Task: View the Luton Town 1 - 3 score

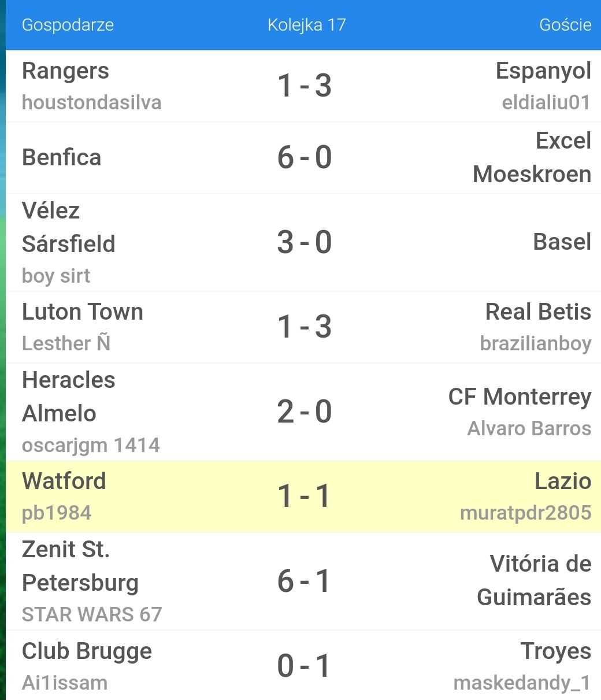Action: pyautogui.click(x=305, y=327)
